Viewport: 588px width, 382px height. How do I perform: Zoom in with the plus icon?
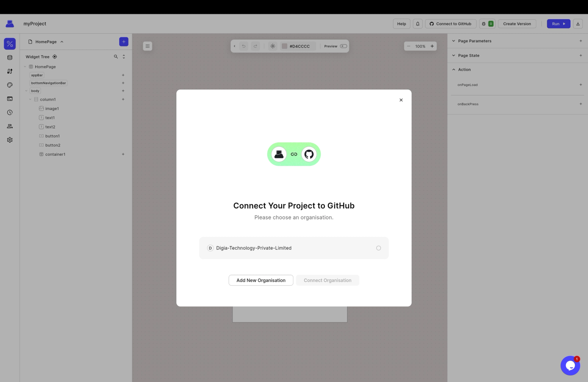[432, 46]
